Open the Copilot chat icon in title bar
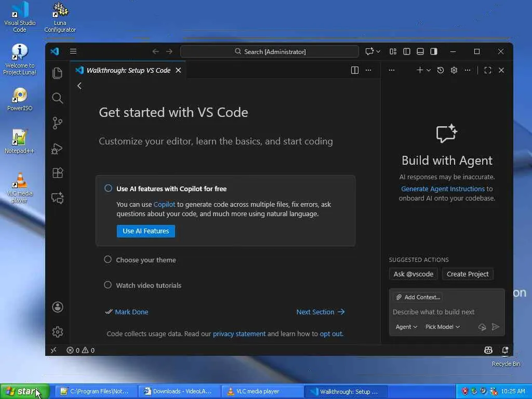 coord(369,51)
